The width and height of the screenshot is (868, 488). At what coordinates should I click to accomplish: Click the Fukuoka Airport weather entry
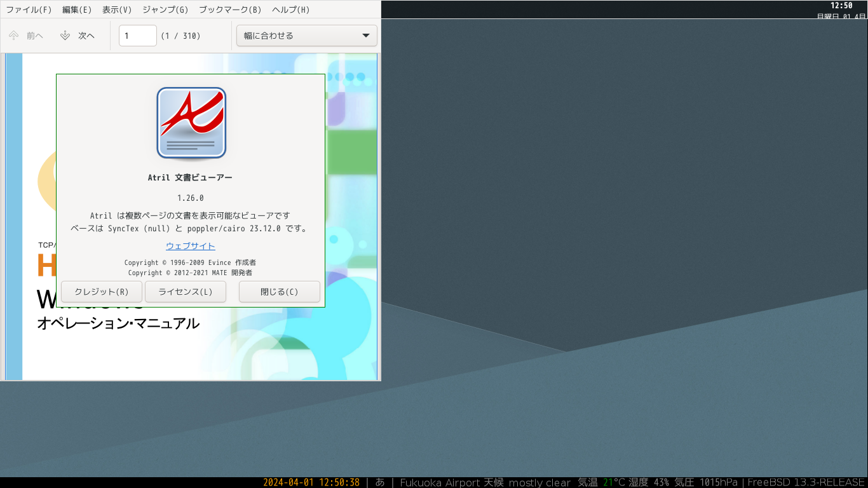point(485,482)
